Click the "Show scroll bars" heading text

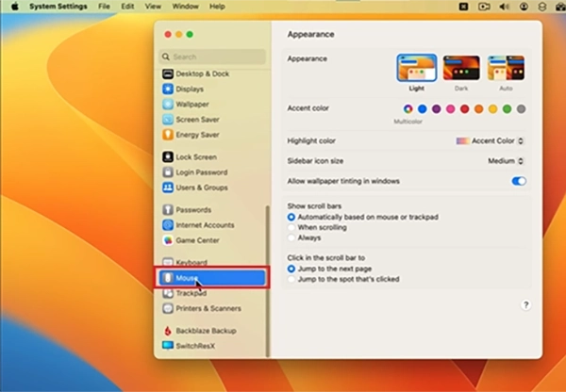click(314, 206)
